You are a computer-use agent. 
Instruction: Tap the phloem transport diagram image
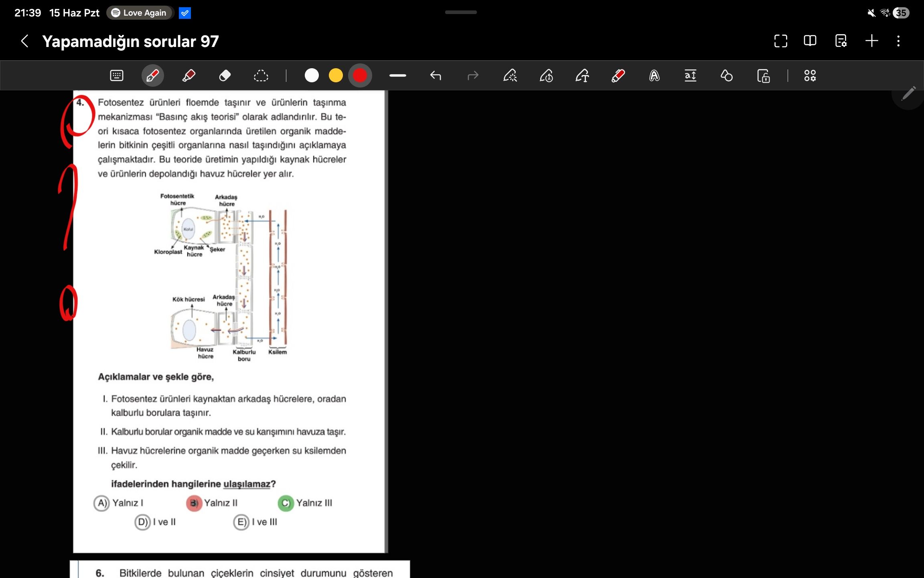[x=221, y=278]
